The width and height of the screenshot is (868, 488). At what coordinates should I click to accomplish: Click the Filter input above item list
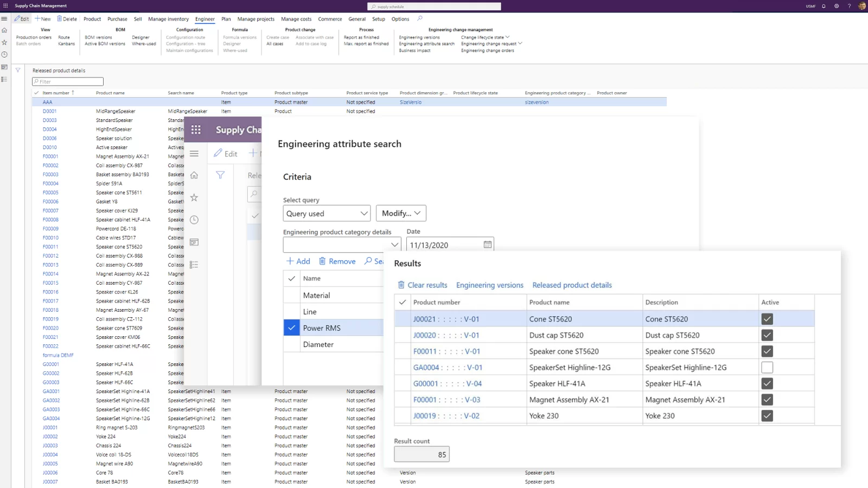(x=68, y=82)
